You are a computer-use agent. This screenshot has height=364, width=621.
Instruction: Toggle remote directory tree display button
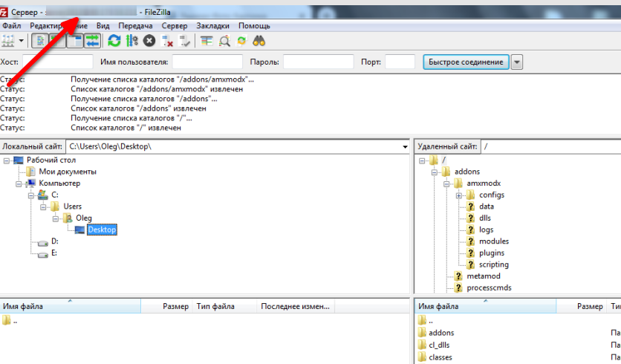click(x=74, y=41)
